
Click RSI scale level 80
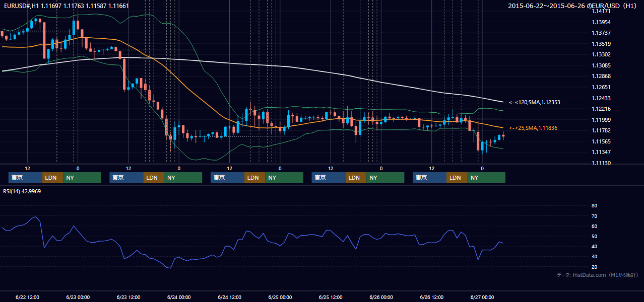[594, 206]
